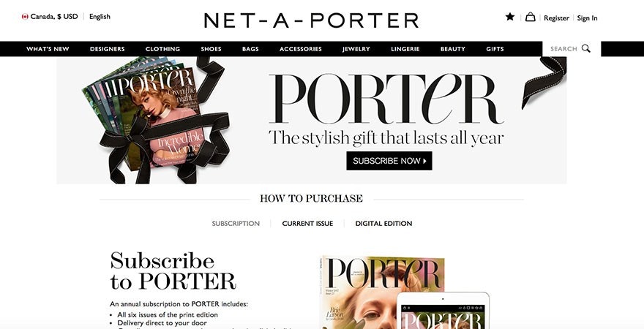The image size is (644, 329).
Task: Switch to the Current Issue tab
Action: pos(307,224)
